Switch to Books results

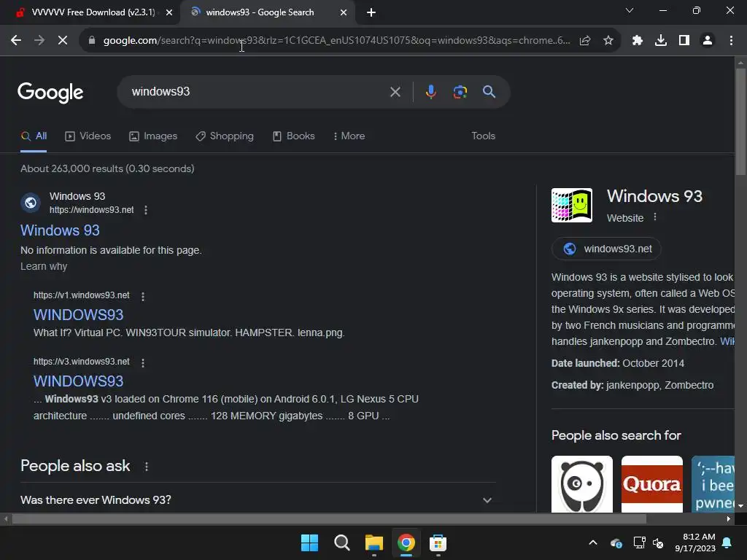pos(293,136)
